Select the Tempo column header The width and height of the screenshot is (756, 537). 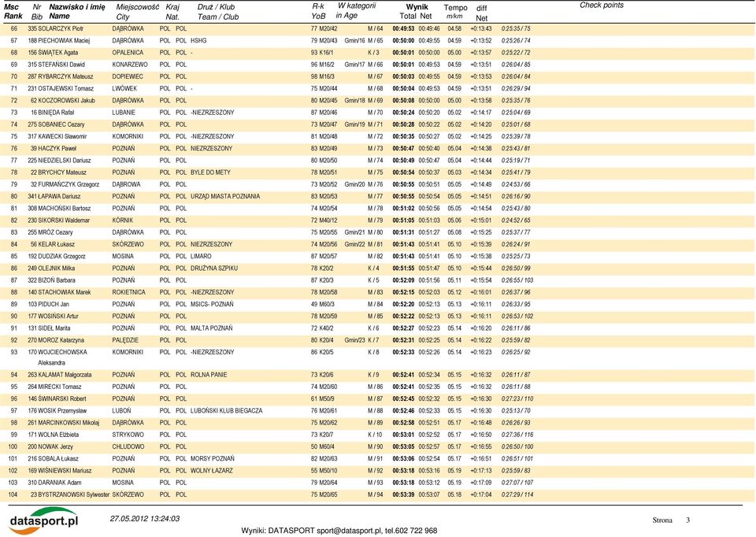[455, 8]
